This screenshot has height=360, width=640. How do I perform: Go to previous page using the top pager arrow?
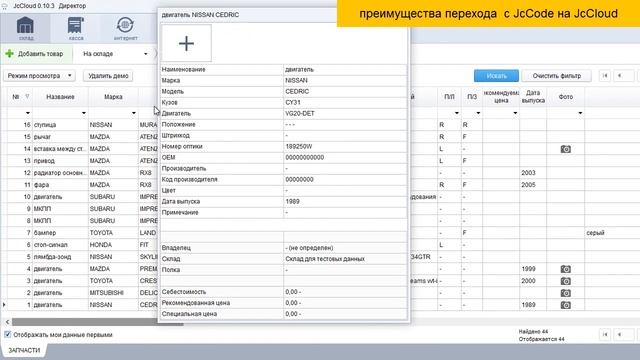pyautogui.click(x=620, y=76)
